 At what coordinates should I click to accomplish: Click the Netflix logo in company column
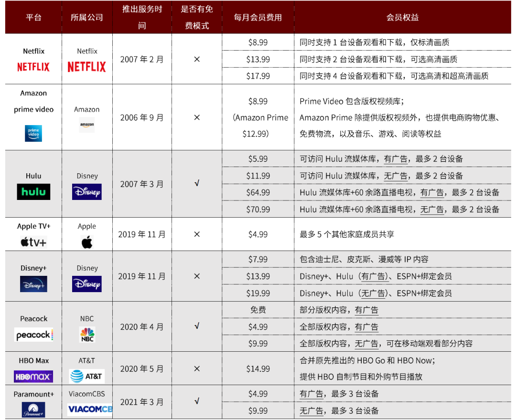coord(87,67)
